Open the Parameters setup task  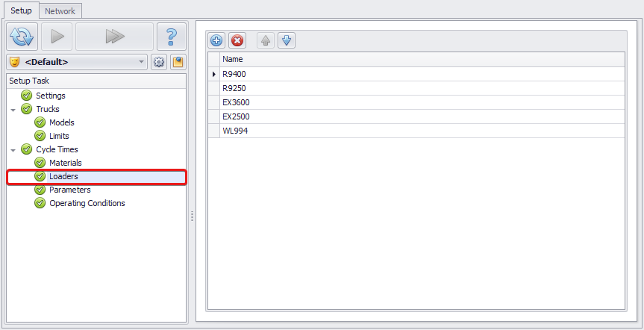coord(70,190)
